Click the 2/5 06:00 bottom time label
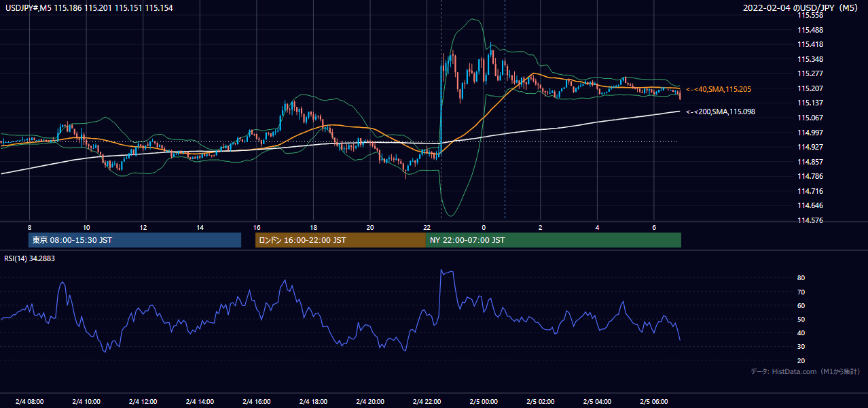The width and height of the screenshot is (868, 408). (x=653, y=401)
